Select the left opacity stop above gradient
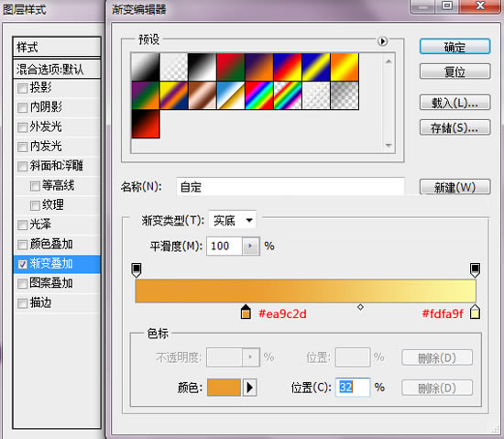504x439 pixels. pos(137,270)
